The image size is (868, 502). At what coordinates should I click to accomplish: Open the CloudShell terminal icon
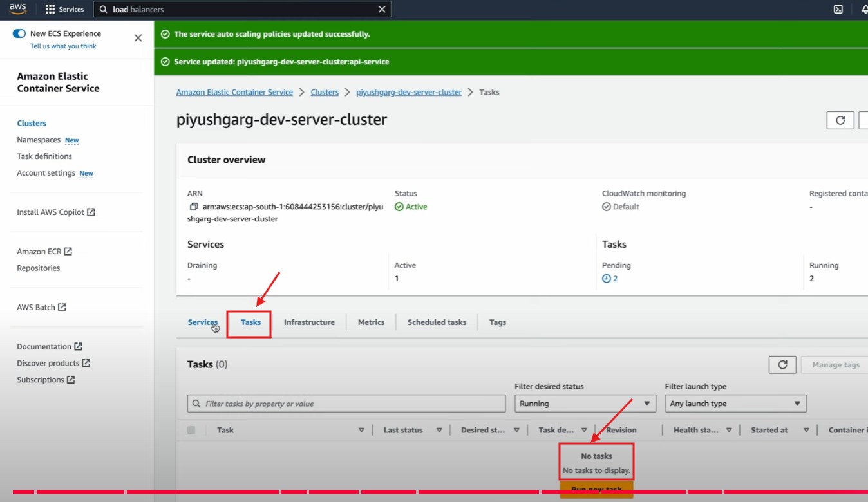click(x=838, y=9)
